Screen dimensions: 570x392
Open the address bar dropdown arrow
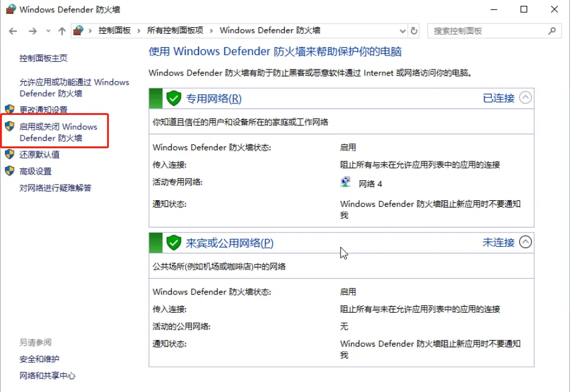pos(401,30)
